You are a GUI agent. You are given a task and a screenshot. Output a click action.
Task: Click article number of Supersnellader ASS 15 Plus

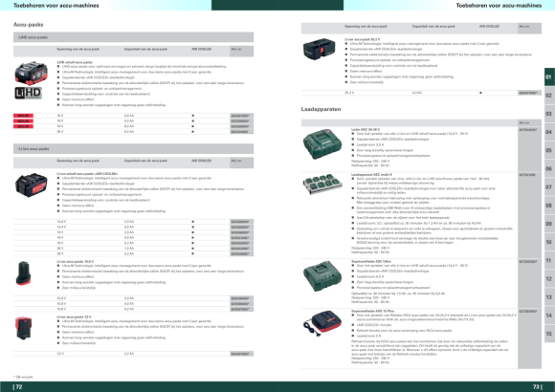528,312
